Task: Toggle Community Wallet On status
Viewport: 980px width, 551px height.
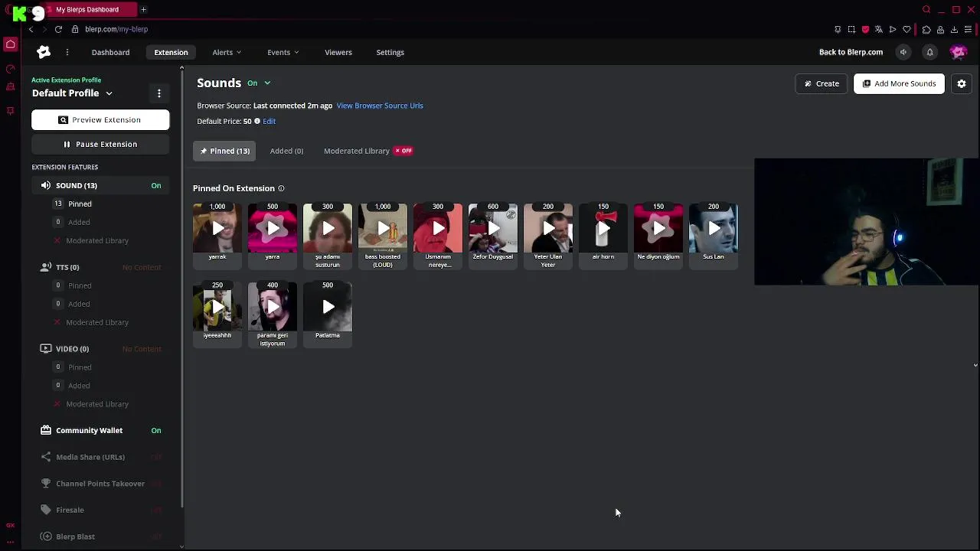Action: (156, 430)
